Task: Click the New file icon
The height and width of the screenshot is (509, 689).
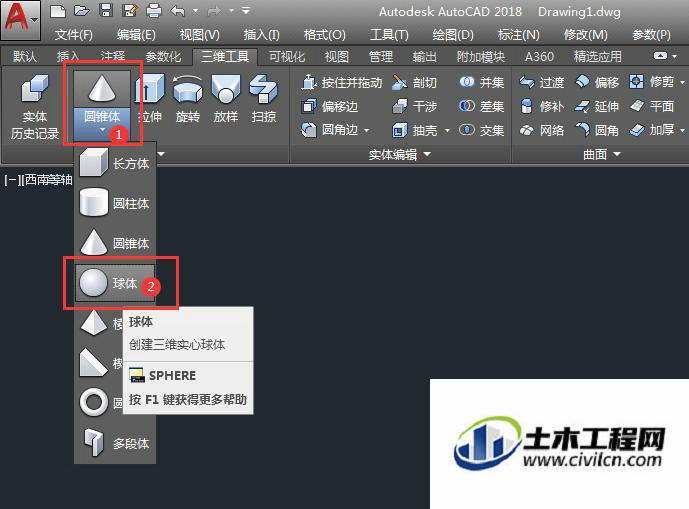Action: point(57,11)
